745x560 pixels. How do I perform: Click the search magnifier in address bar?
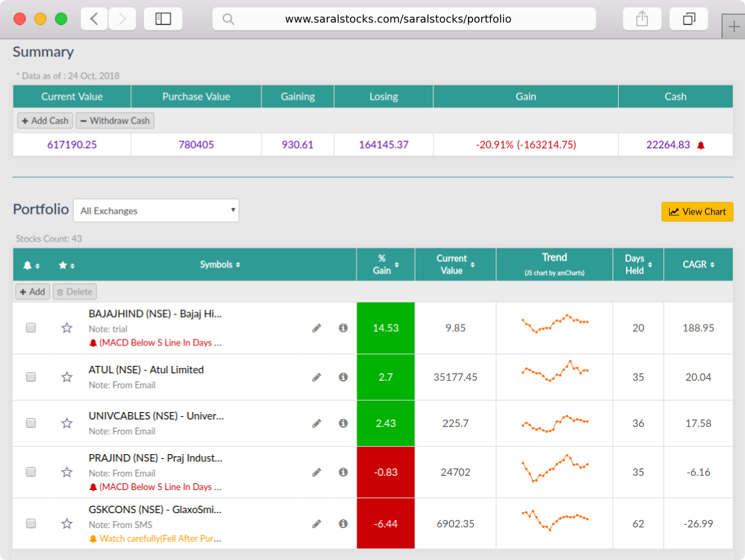(x=229, y=19)
